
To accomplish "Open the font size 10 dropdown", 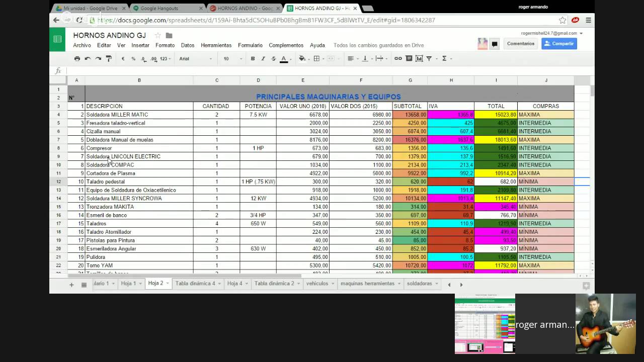I will tap(233, 59).
